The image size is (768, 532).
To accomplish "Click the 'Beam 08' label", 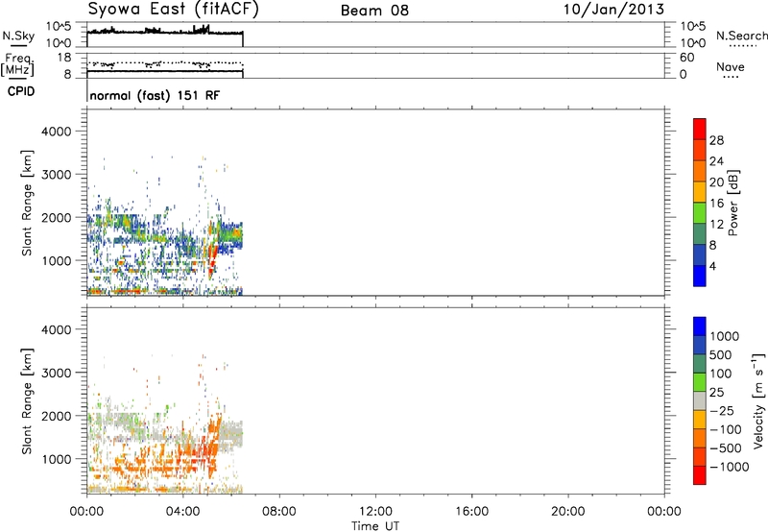I will point(374,11).
